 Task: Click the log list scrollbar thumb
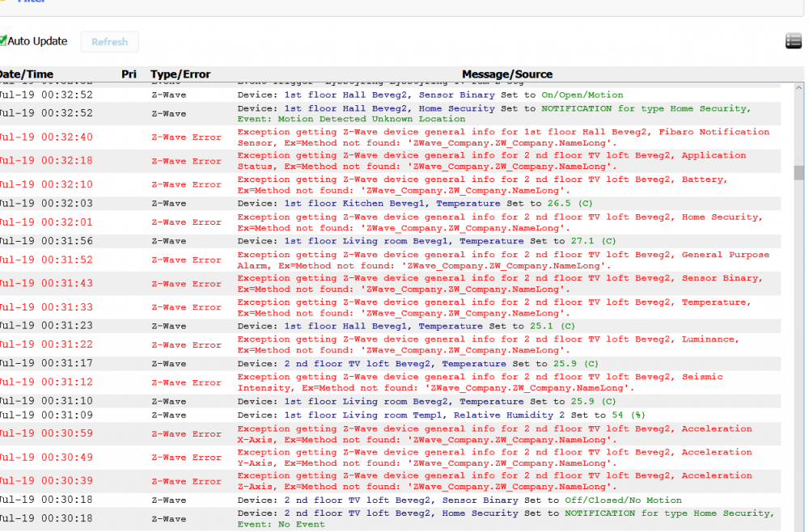tap(799, 172)
